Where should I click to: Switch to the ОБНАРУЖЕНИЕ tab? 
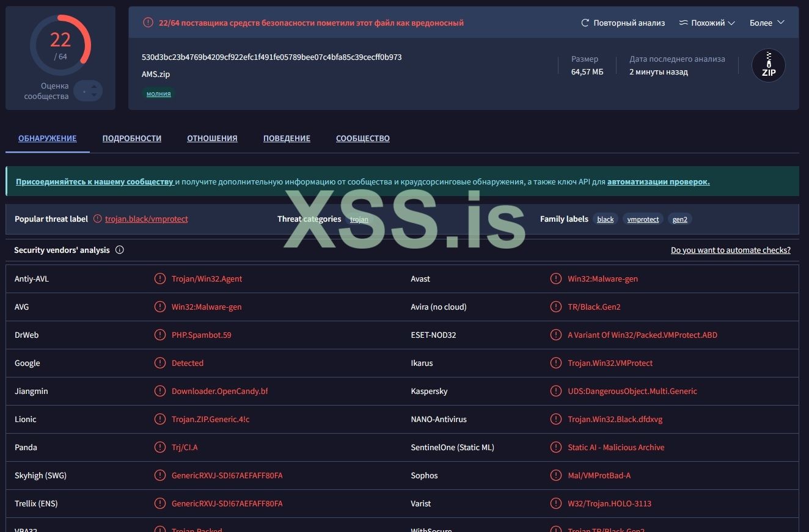[48, 138]
